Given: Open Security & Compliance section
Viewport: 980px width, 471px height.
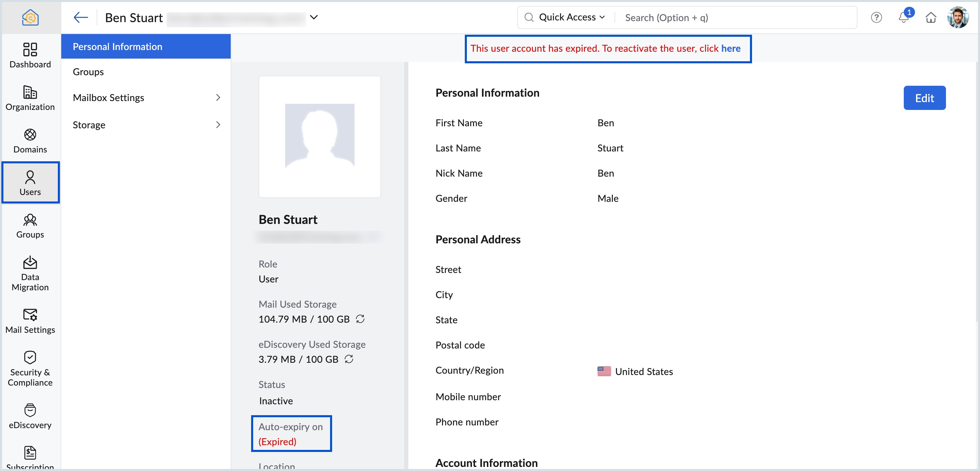Looking at the screenshot, I should coord(30,368).
